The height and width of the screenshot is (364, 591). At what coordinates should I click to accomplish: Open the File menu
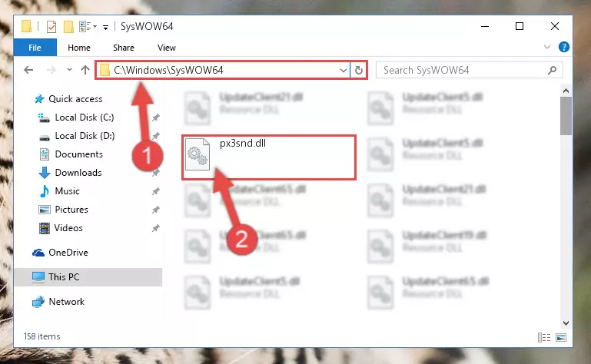tap(35, 48)
